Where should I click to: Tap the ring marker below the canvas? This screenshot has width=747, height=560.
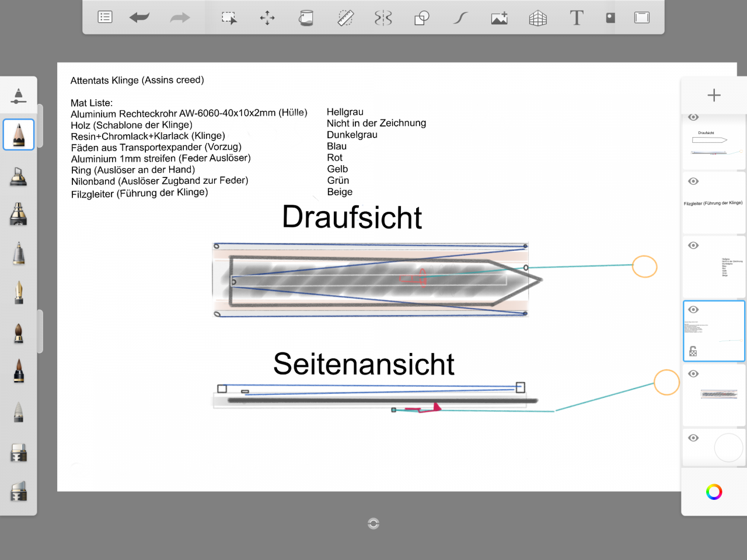[x=373, y=523]
